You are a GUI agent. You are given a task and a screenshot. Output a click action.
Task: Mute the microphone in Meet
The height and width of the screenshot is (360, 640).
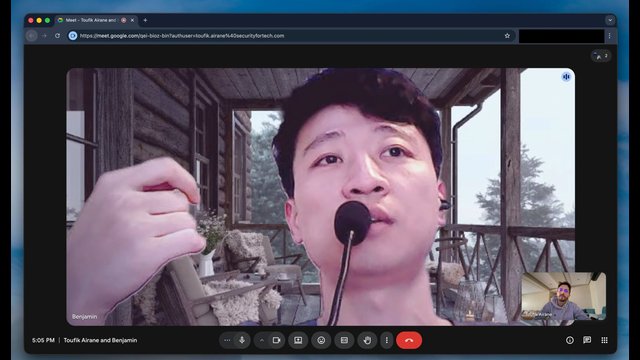point(242,340)
